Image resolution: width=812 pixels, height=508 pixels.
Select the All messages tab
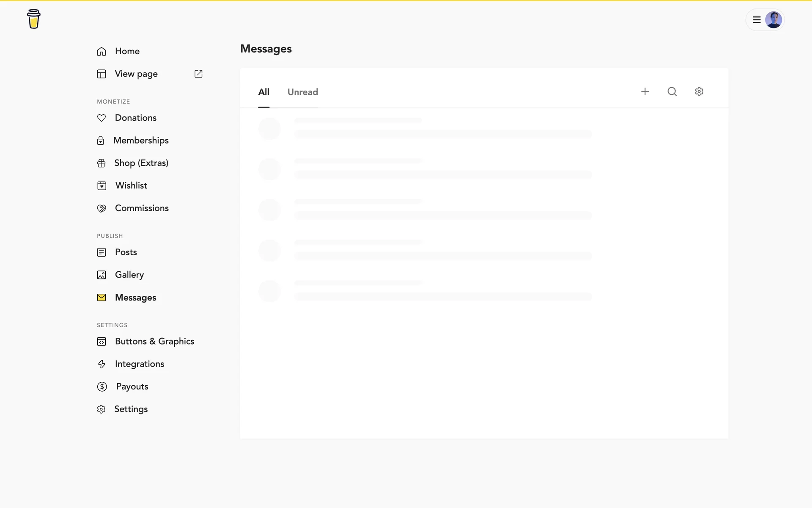tap(263, 92)
